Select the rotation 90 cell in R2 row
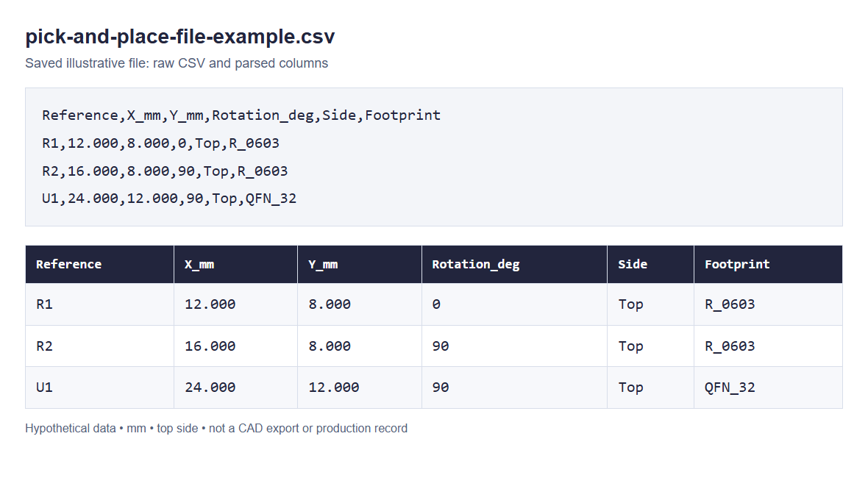868x500 pixels. (514, 346)
